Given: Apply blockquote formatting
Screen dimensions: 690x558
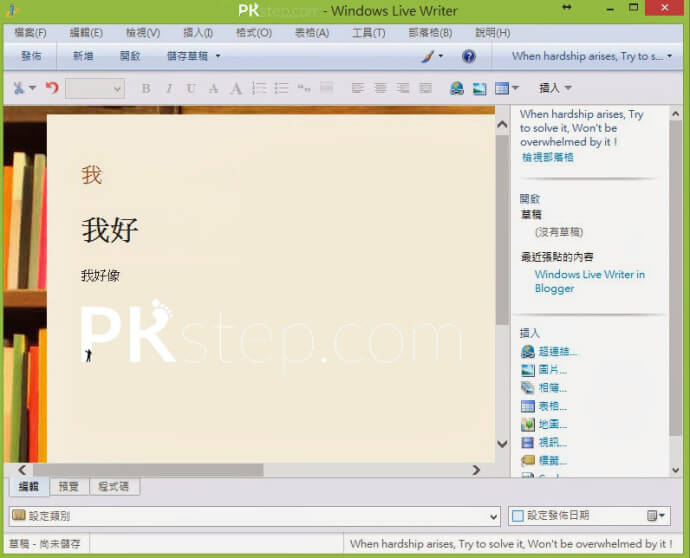Looking at the screenshot, I should coord(304,88).
